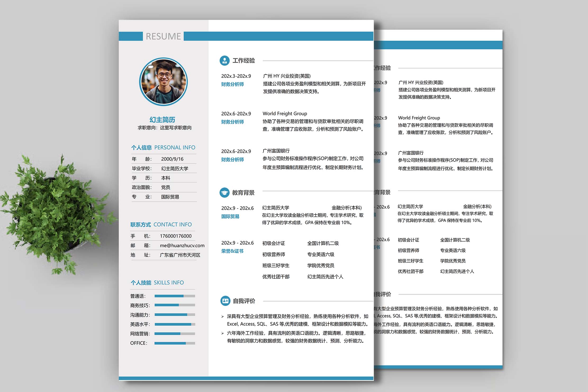Click the work experience section icon
Screen dimensions: 588x392
(x=224, y=61)
